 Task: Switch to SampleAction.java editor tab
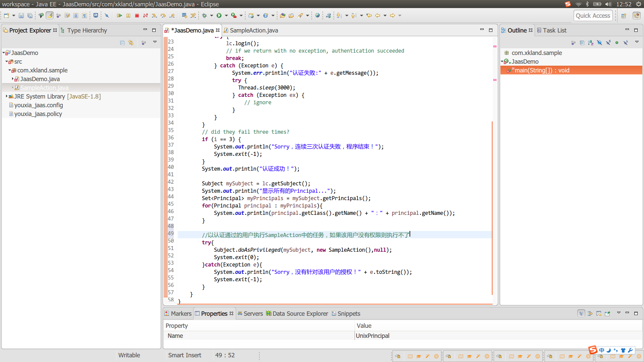(x=254, y=31)
